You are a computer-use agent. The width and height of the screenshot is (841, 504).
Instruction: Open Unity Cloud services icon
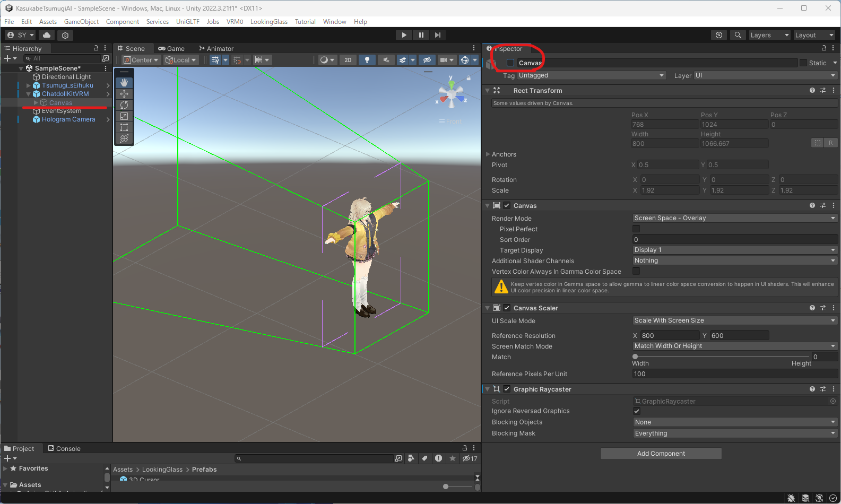pos(47,35)
